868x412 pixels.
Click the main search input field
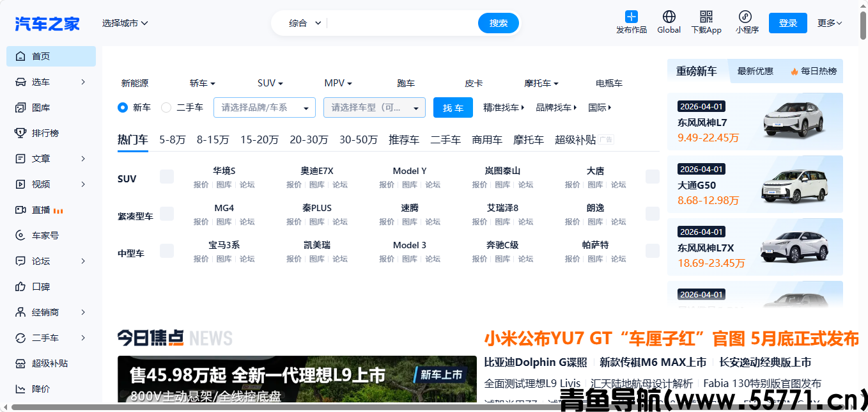point(401,23)
